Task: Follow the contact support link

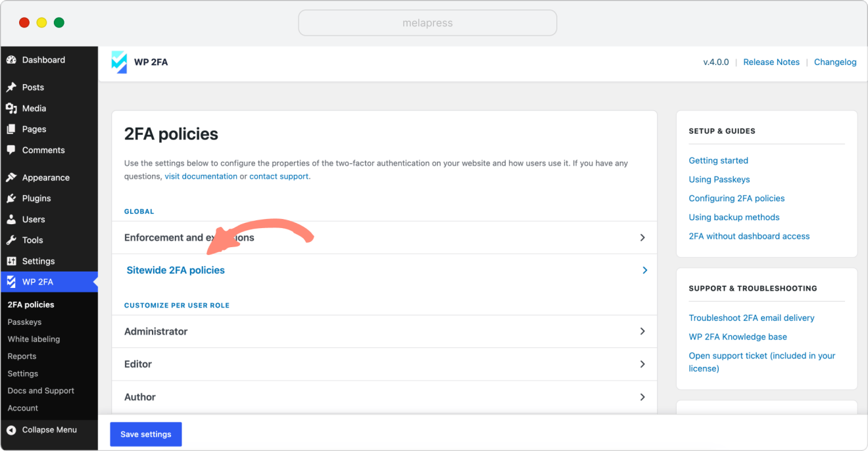Action: click(279, 176)
